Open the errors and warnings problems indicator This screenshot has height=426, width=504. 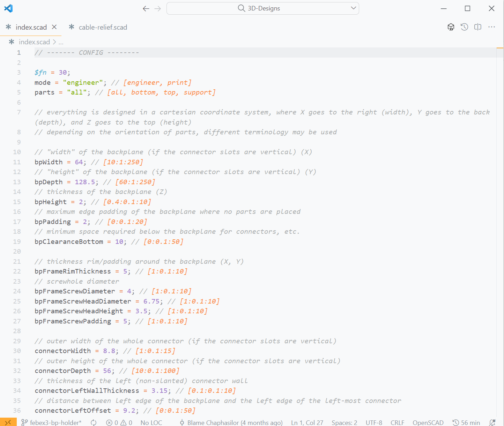[119, 423]
